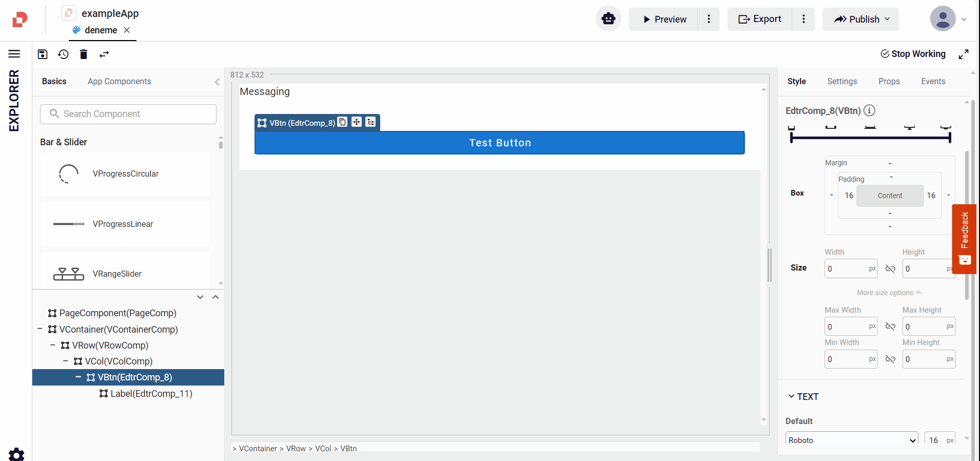Click the copy icon on the VBtn label
Screen dimensions: 980x461
(342, 122)
